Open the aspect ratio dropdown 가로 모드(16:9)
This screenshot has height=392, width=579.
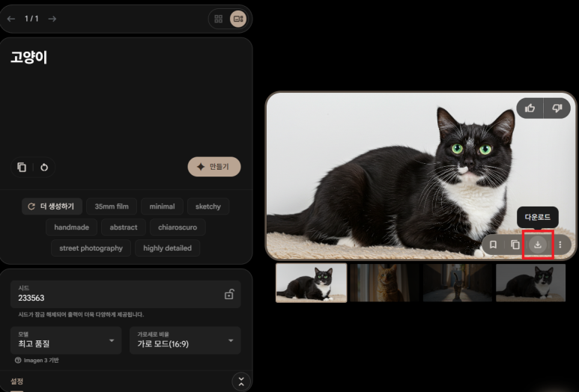tap(184, 340)
